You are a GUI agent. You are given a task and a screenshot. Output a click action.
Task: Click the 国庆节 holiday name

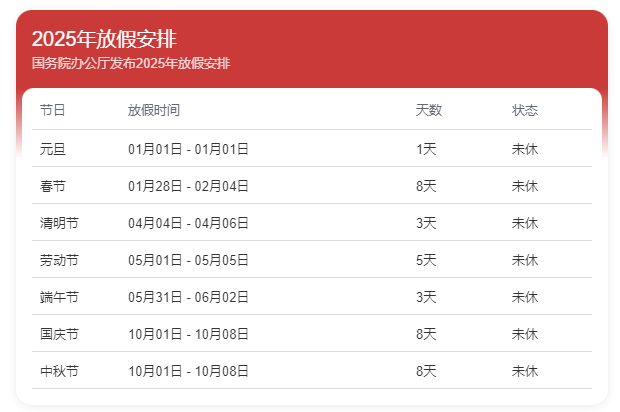coord(59,334)
